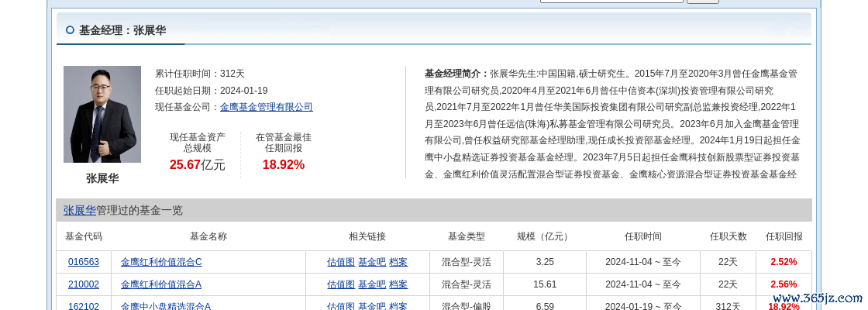The image size is (868, 310).
Task: Click the 2.56% return cell
Action: pyautogui.click(x=784, y=284)
